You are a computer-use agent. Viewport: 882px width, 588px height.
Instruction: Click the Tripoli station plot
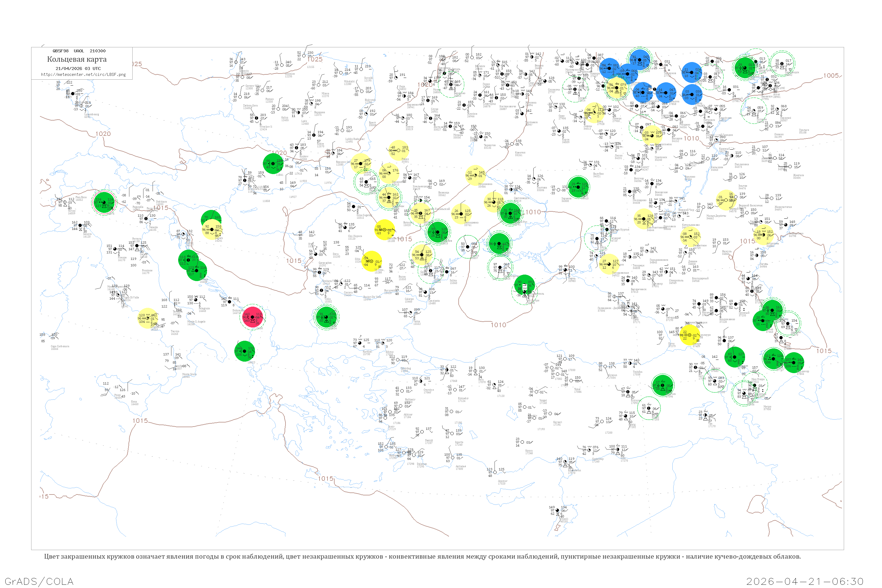pyautogui.click(x=558, y=511)
